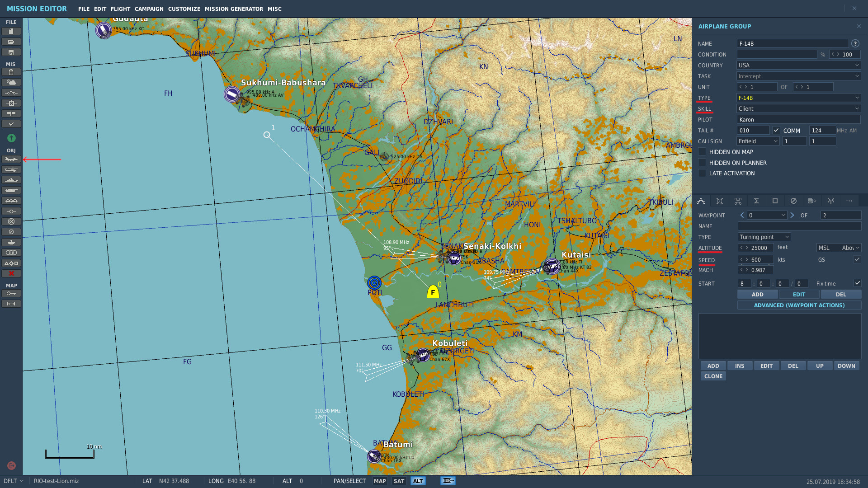Open the triggers panel
Screen dimensions: 868x488
[11, 93]
